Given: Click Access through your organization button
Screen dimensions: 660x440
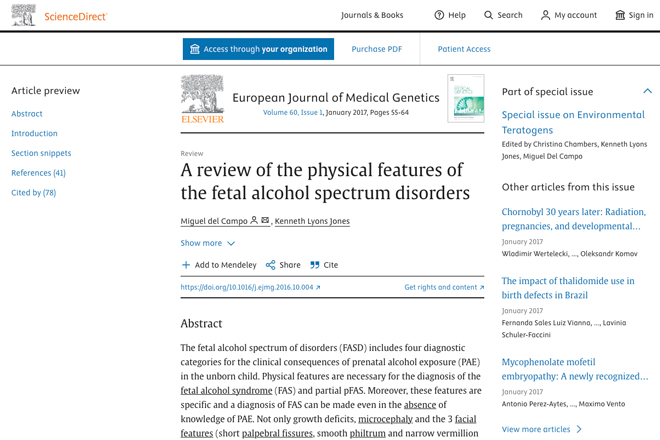Looking at the screenshot, I should point(258,49).
